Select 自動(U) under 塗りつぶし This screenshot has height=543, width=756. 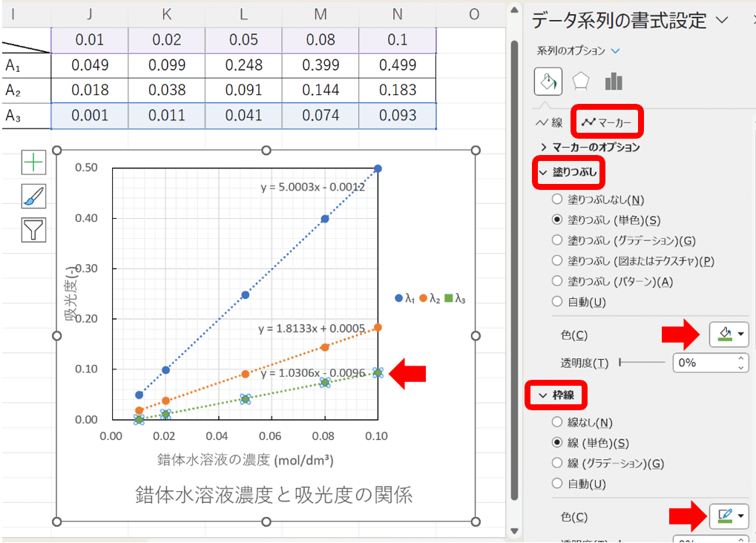tap(557, 302)
